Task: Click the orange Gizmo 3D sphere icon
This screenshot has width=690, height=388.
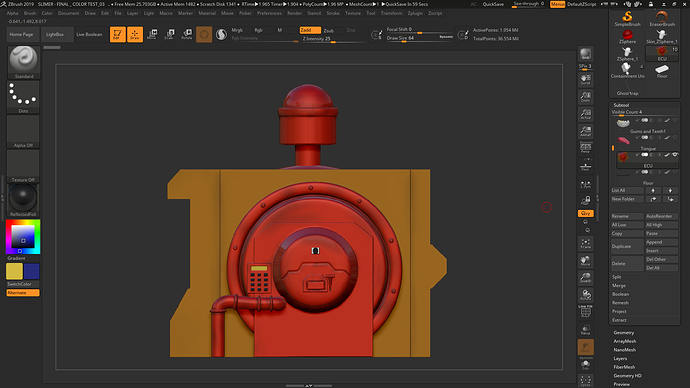Action: pos(204,34)
